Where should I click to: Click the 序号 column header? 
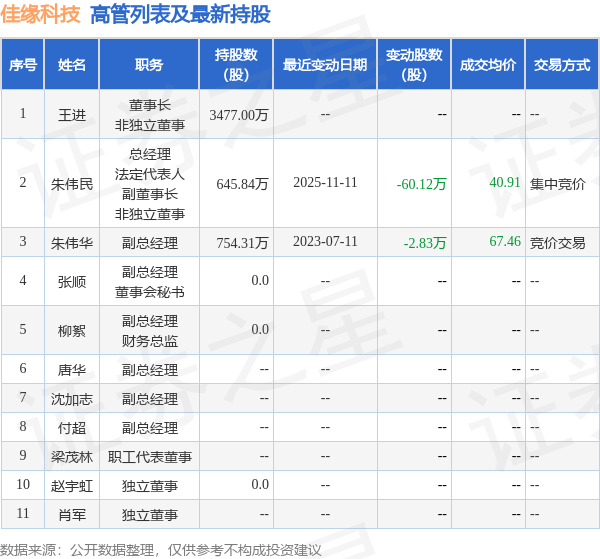(22, 65)
